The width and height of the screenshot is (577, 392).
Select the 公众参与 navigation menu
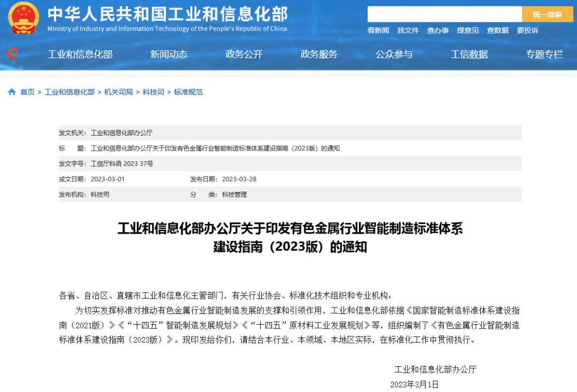point(394,54)
